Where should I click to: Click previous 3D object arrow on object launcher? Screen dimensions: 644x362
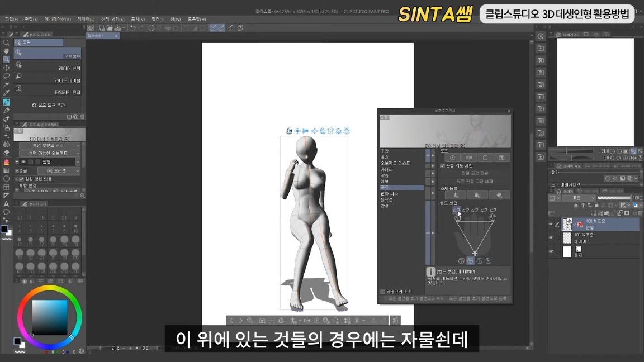click(231, 321)
